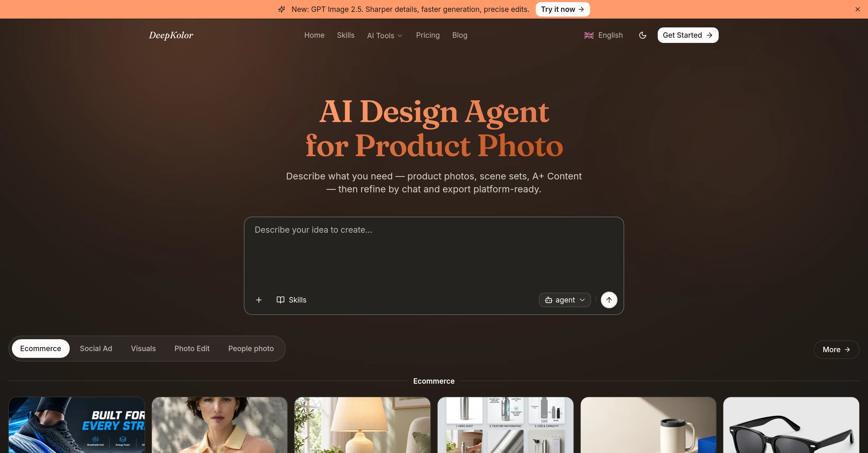Click the More button with arrow
This screenshot has height=453, width=868.
pos(836,350)
